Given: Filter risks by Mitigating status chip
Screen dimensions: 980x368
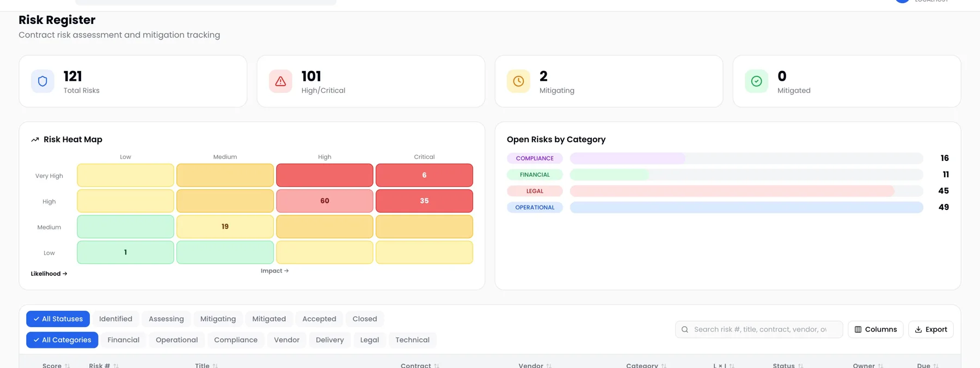Looking at the screenshot, I should pos(218,319).
